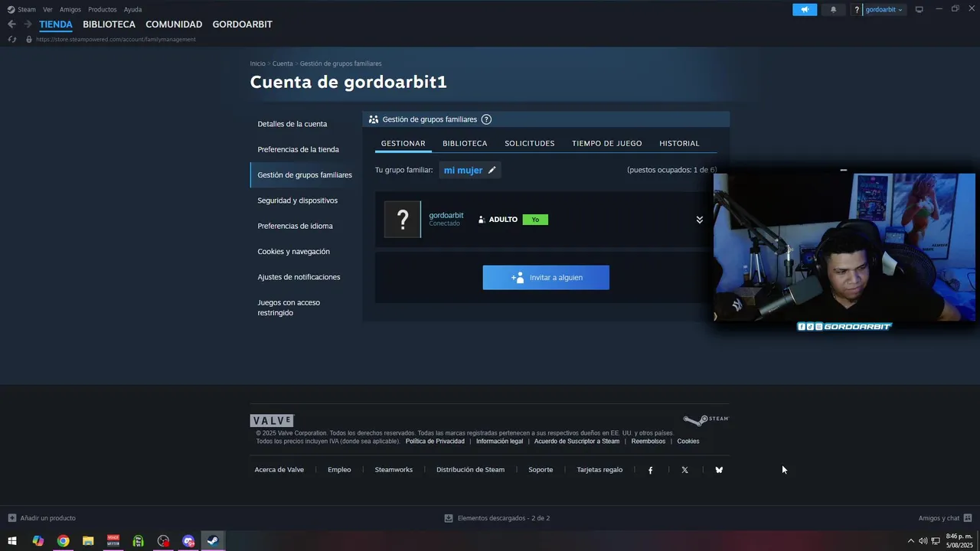Open Distribución de Steam link

point(470,470)
